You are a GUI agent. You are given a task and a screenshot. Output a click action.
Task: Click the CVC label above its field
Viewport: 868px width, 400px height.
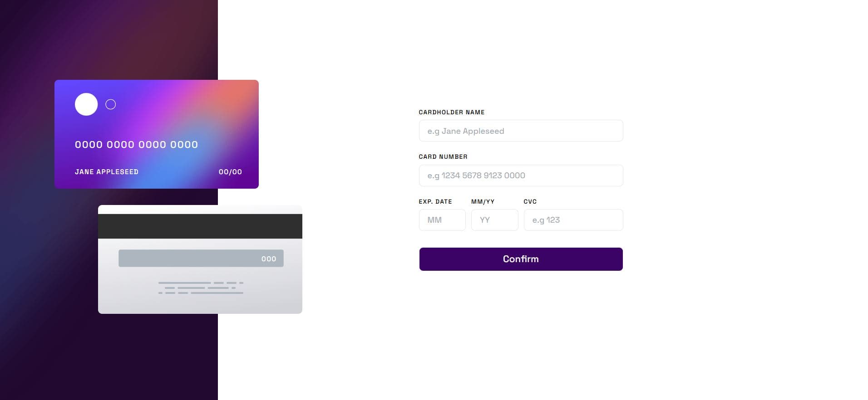coord(530,201)
